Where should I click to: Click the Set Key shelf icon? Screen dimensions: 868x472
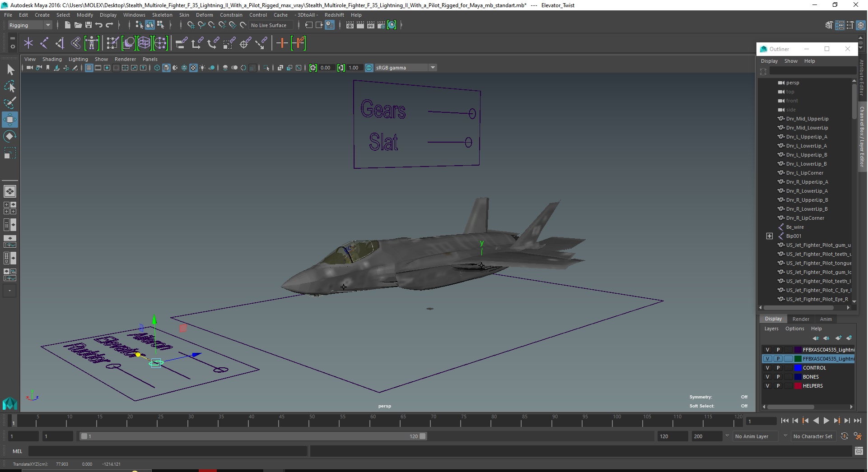coord(282,43)
